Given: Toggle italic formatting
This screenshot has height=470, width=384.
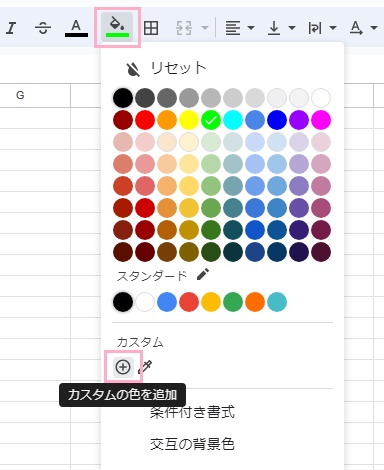Looking at the screenshot, I should click(x=11, y=28).
